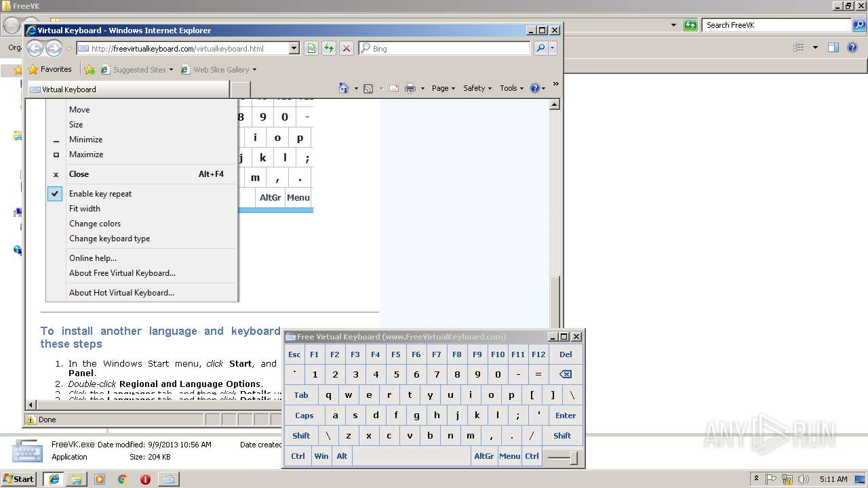The width and height of the screenshot is (868, 488).
Task: Click into the Bing search field
Action: pyautogui.click(x=444, y=48)
